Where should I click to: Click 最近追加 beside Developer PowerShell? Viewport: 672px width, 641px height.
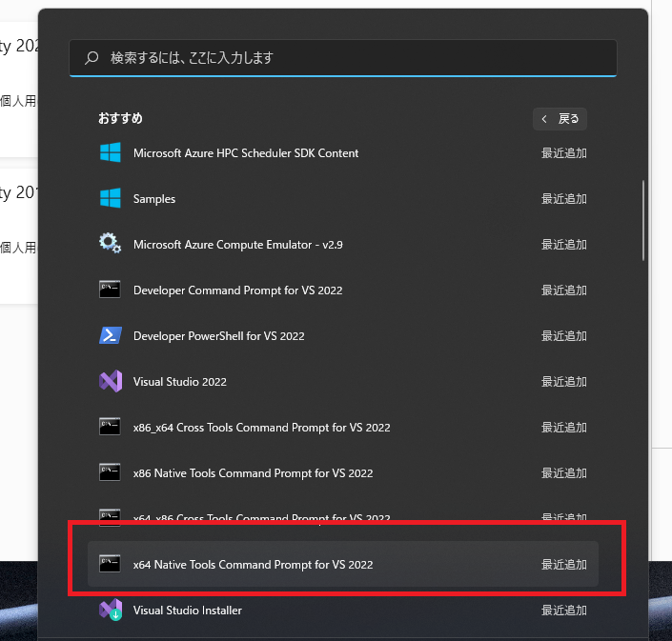tap(564, 336)
